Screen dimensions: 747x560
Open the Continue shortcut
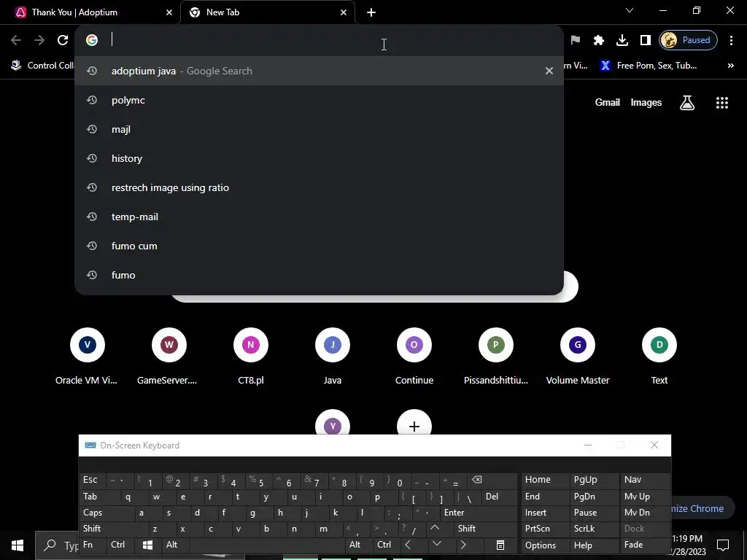coord(414,357)
